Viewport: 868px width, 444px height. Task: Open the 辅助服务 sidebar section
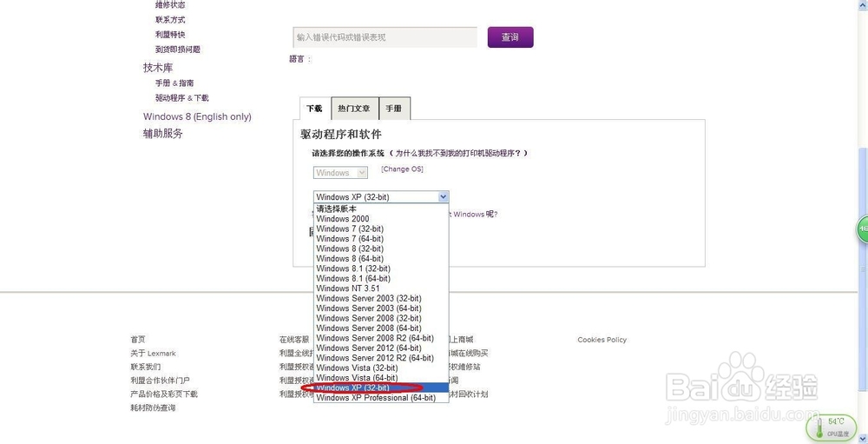(x=163, y=134)
